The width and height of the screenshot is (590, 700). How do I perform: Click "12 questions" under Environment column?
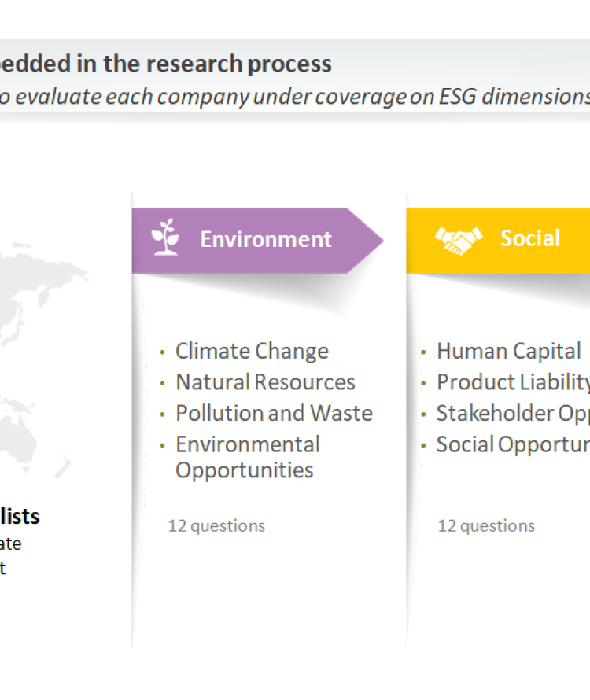216,525
